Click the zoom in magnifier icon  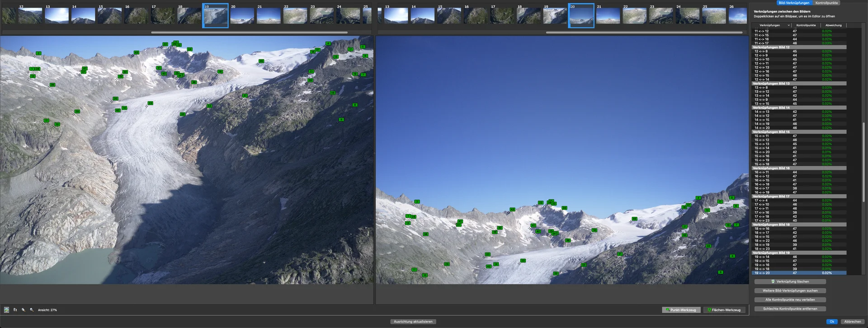tap(23, 310)
